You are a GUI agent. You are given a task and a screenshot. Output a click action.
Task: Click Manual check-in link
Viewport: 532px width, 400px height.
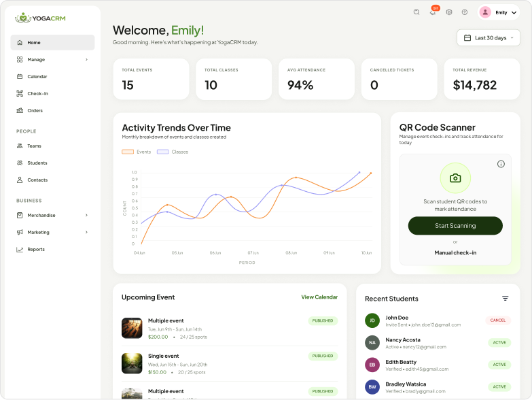[x=455, y=252]
